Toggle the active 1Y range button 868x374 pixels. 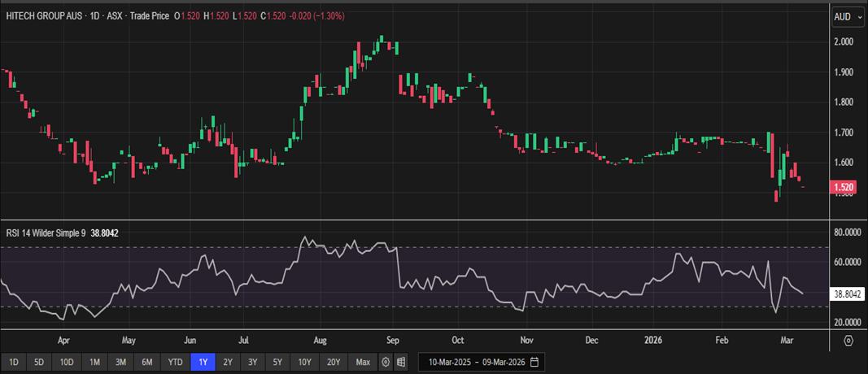[x=203, y=361]
